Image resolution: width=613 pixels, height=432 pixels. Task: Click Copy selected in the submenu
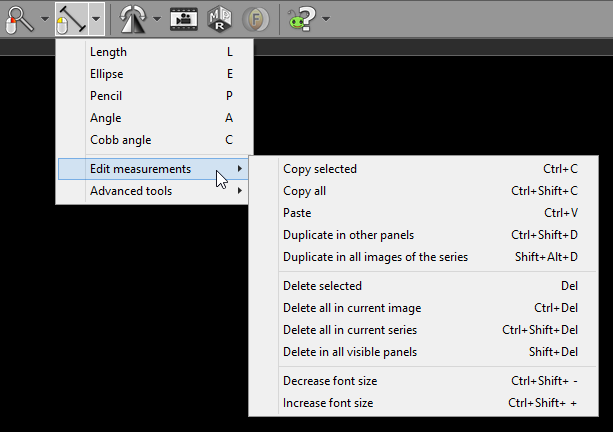320,169
